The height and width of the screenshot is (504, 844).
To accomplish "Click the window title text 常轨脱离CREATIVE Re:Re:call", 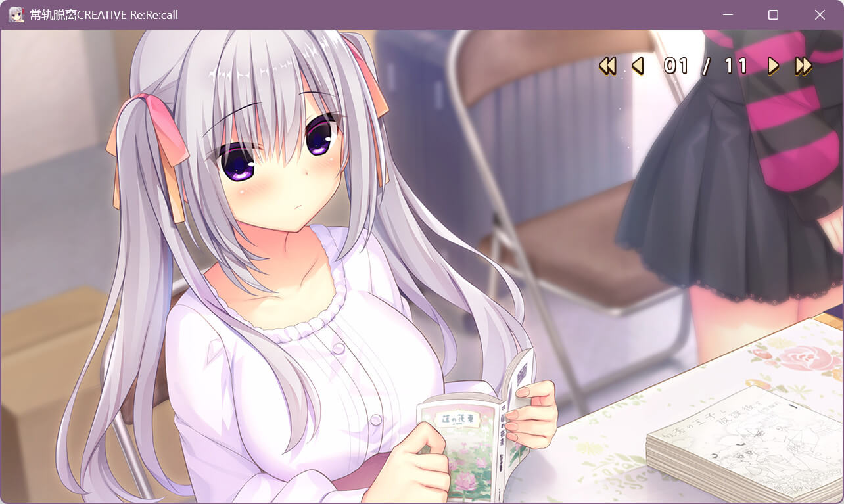I will click(104, 14).
